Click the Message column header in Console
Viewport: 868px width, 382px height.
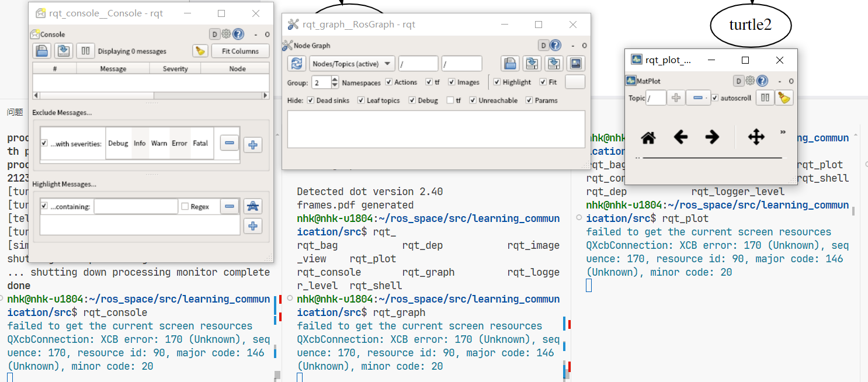(113, 68)
